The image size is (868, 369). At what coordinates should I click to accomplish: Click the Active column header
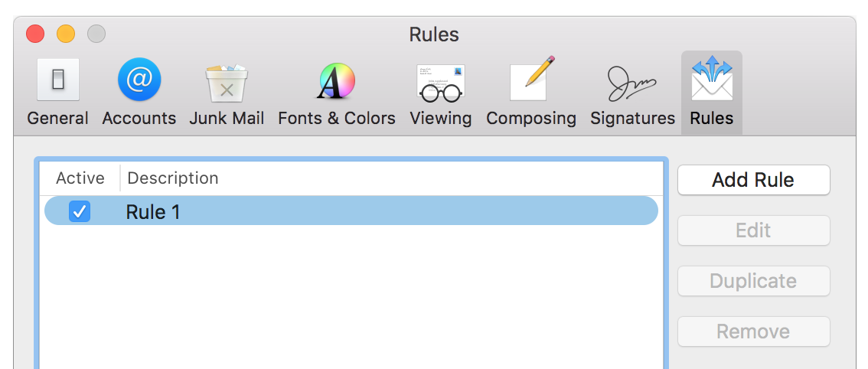point(80,178)
